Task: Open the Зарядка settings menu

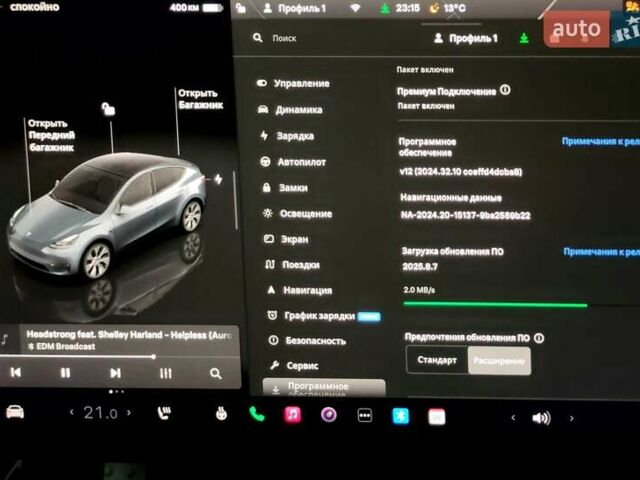Action: pyautogui.click(x=295, y=136)
